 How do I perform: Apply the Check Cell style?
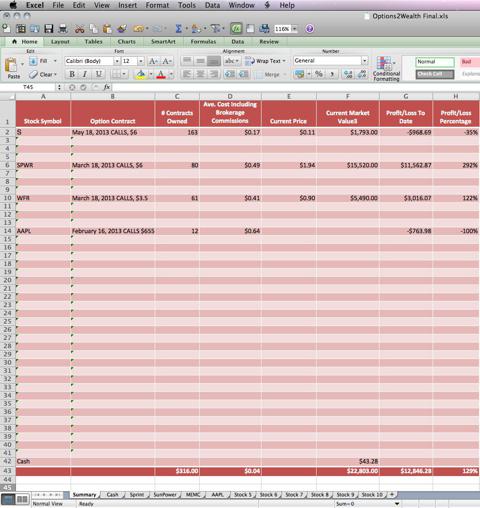tap(435, 74)
